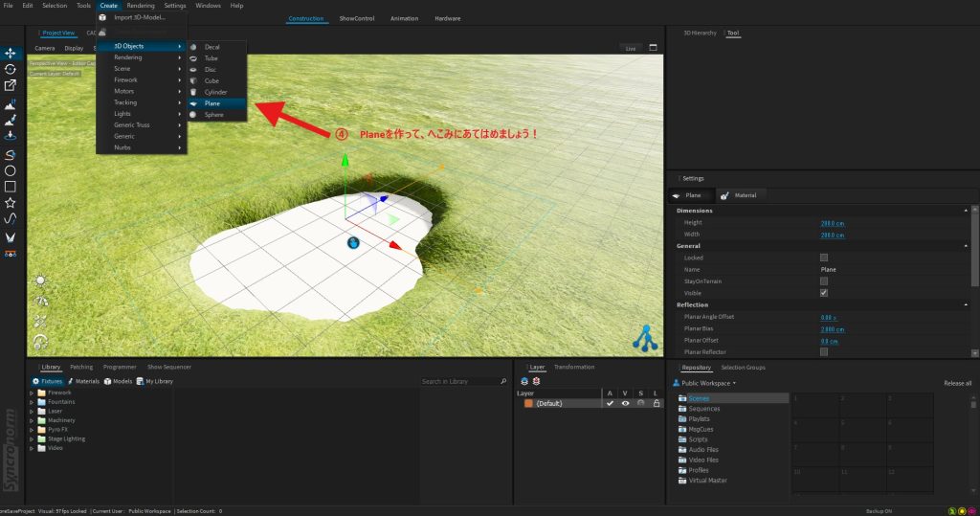Toggle the Locked checkbox in Settings
The height and width of the screenshot is (516, 980).
824,258
